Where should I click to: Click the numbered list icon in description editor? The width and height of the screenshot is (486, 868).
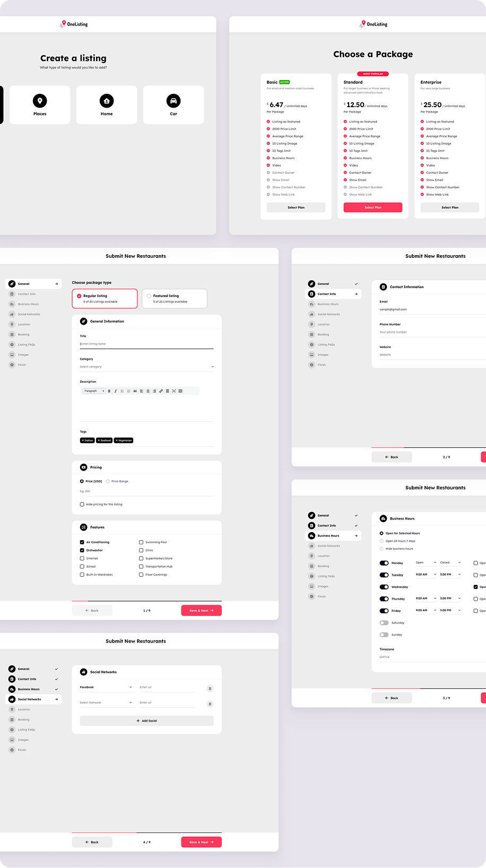(x=128, y=391)
